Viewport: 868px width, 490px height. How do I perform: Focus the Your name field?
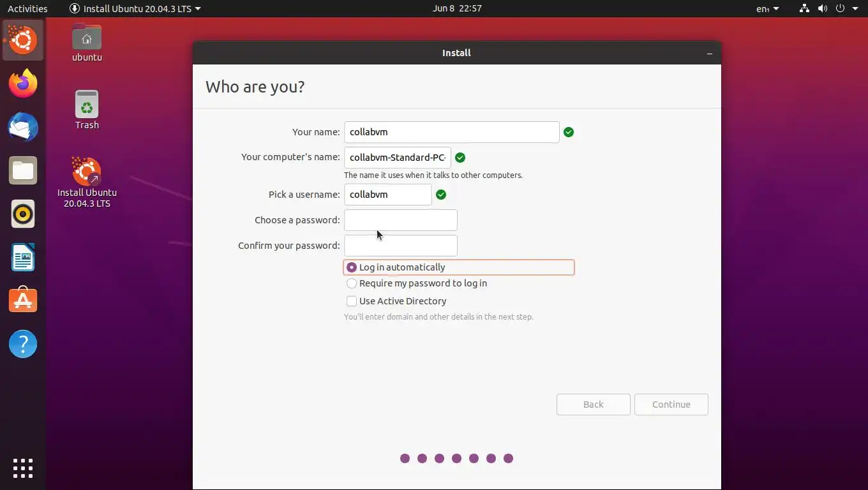tap(452, 132)
